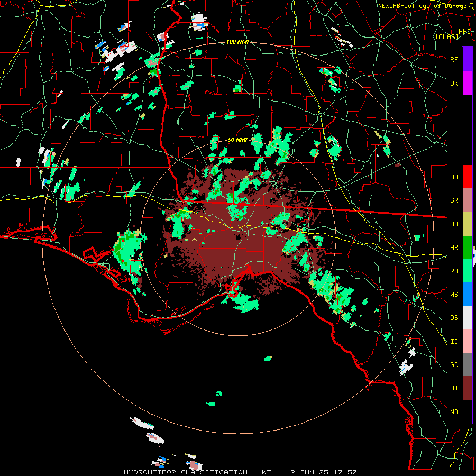
Task: Select the 'BD' legend label
Action: (454, 224)
